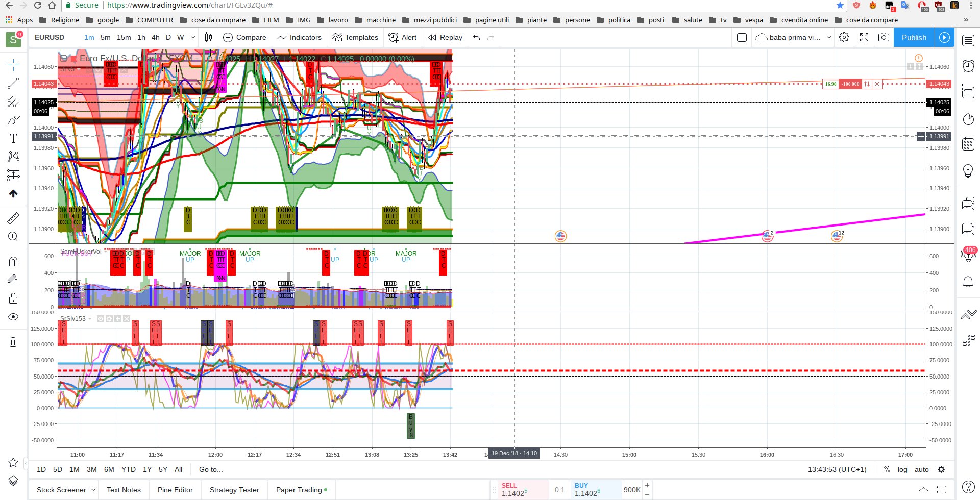Open the private chats panel

click(968, 229)
